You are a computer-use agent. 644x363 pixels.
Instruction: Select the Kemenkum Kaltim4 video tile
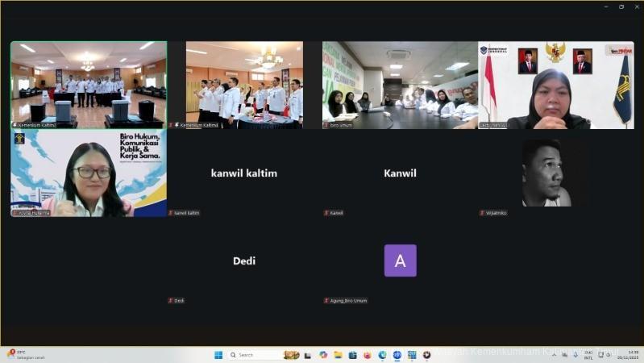pyautogui.click(x=244, y=85)
